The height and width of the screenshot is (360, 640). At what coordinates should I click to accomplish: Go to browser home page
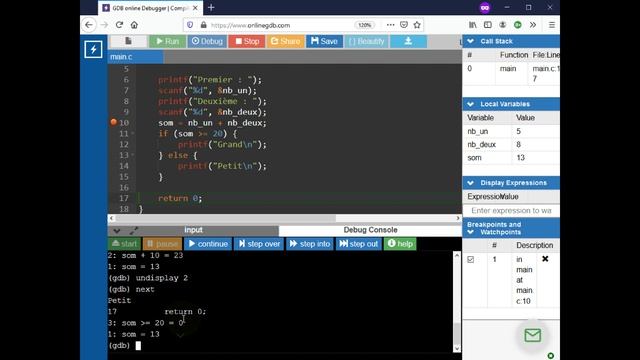(x=134, y=25)
